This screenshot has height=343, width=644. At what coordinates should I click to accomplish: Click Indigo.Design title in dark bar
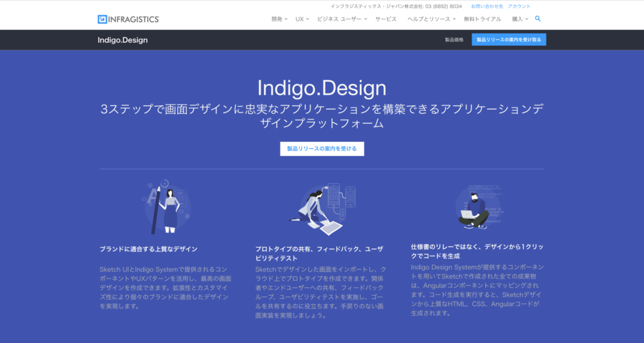[x=122, y=40]
